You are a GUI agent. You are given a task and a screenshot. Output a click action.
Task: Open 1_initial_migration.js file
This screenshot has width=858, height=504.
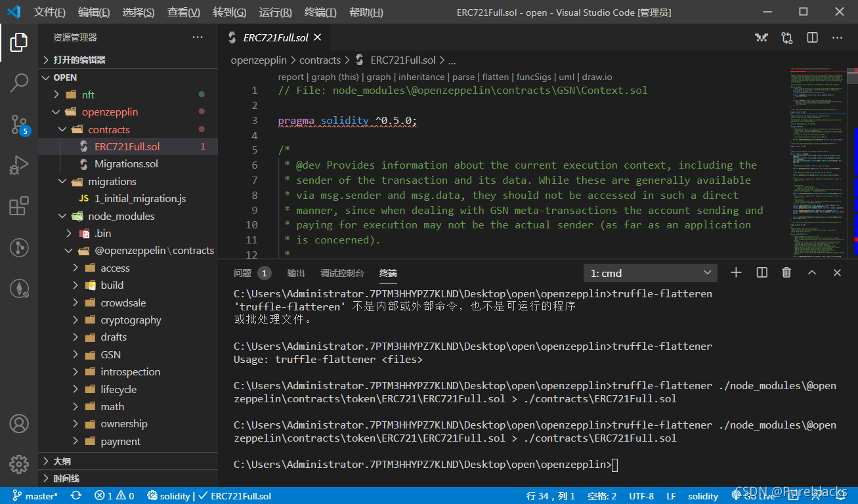[x=128, y=198]
